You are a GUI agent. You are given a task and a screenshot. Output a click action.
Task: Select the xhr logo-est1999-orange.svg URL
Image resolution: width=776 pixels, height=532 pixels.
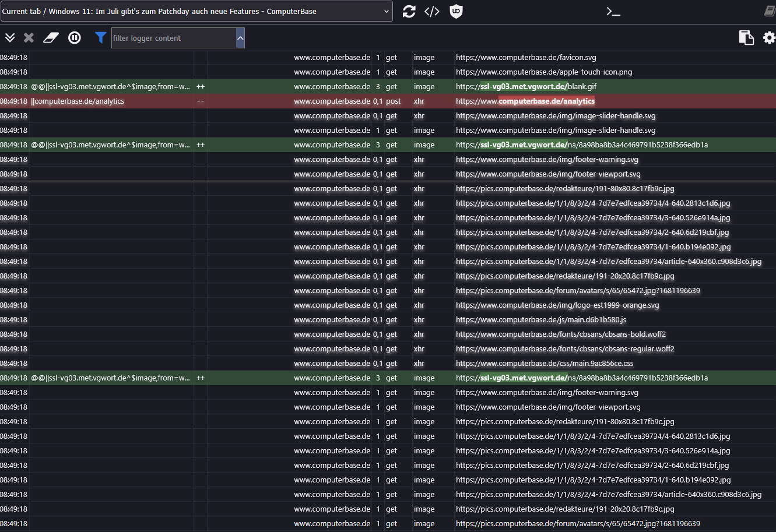click(557, 305)
